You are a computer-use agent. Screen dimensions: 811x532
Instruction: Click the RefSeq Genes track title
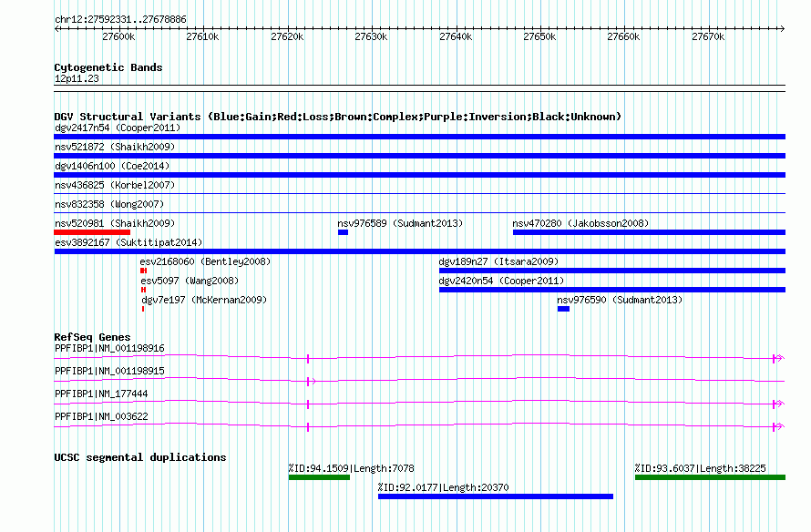(92, 337)
